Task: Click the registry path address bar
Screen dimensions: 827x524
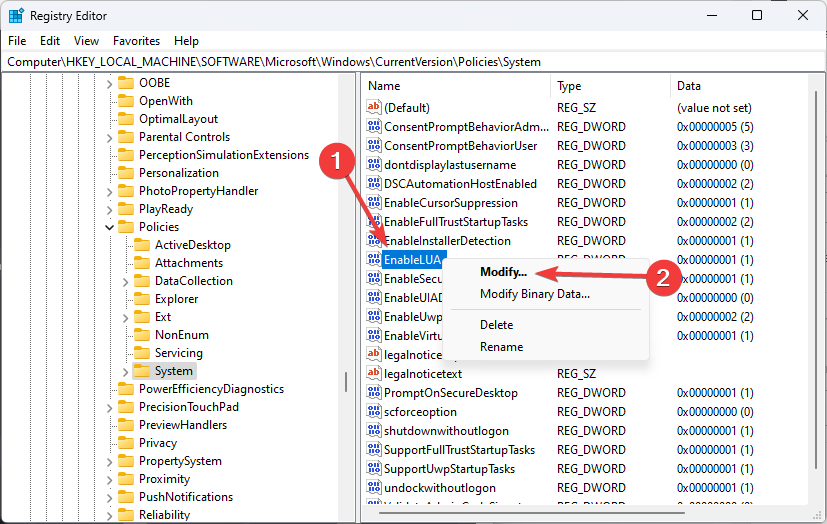Action: 414,62
